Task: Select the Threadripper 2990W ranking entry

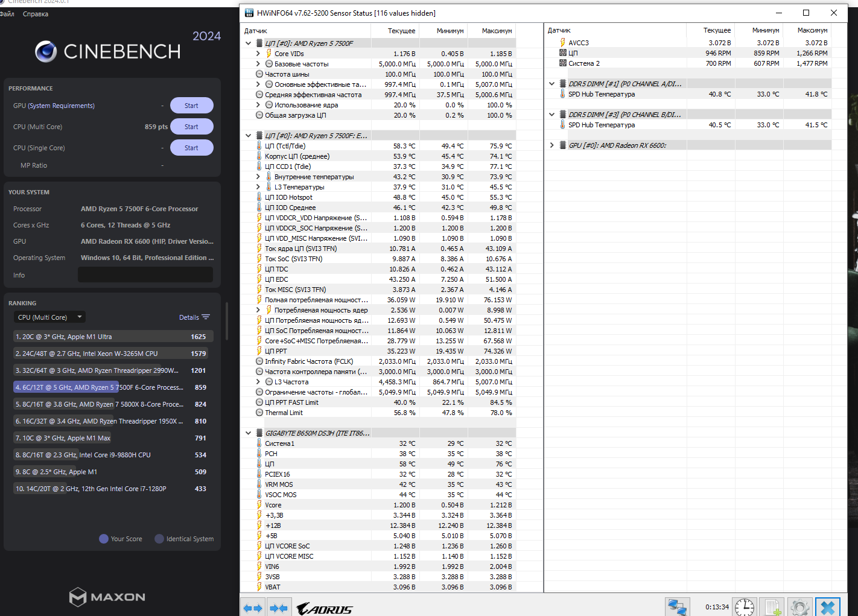Action: [112, 370]
